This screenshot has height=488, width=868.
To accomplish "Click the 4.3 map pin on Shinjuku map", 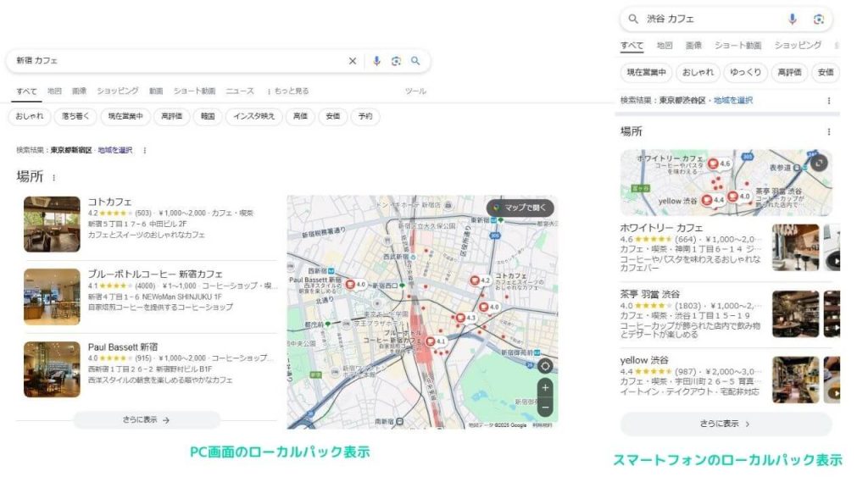I will (x=465, y=319).
